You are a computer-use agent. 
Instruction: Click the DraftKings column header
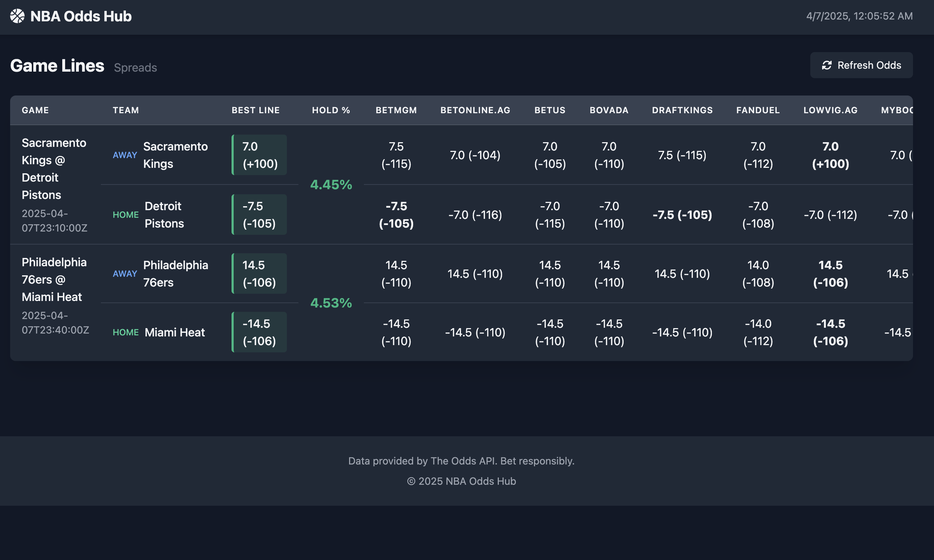click(682, 110)
